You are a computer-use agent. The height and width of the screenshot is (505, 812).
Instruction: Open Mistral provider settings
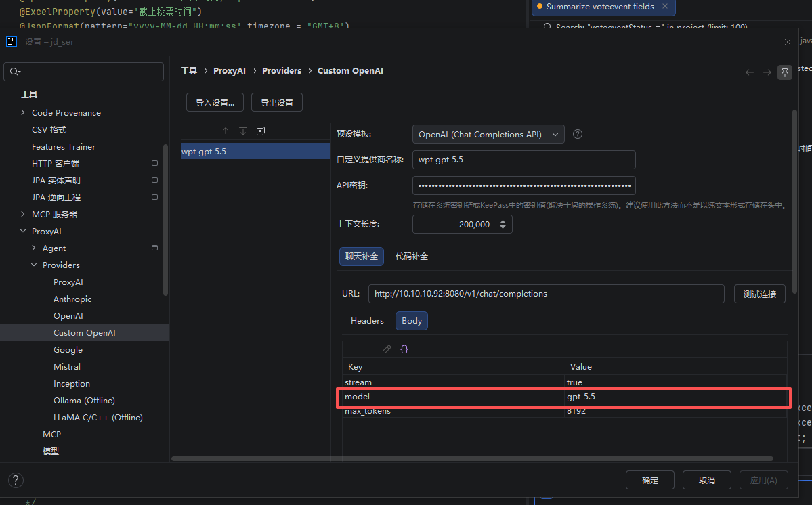[67, 367]
